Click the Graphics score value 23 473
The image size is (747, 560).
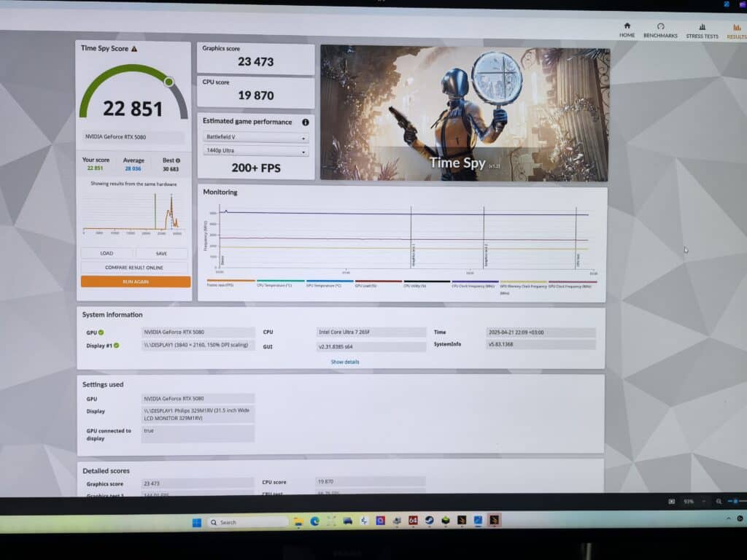click(x=256, y=61)
